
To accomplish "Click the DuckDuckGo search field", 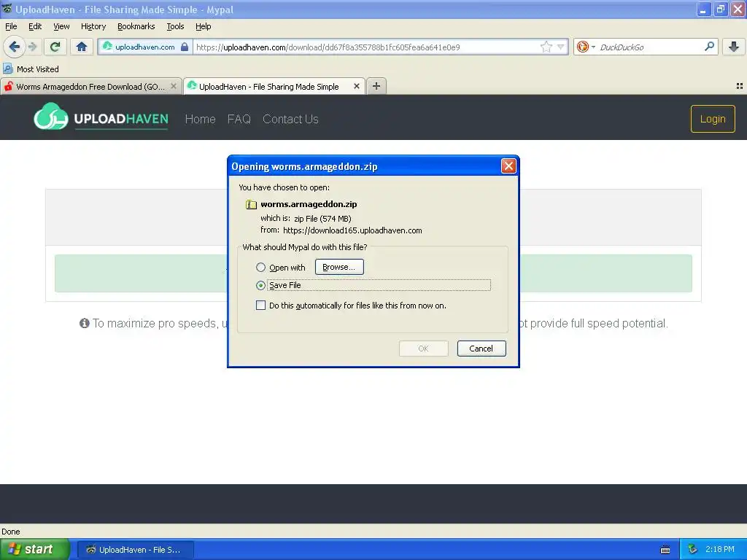I will (648, 47).
